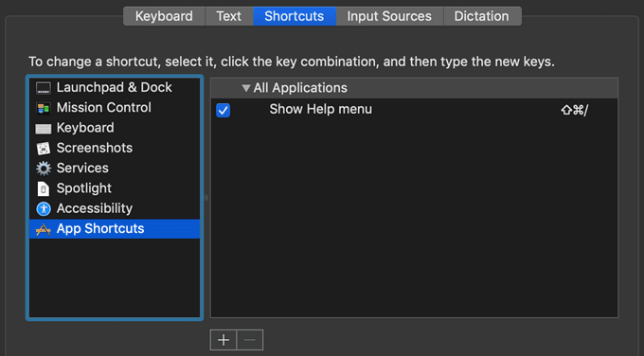Select Keyboard in the category list
The image size is (644, 356).
(x=115, y=128)
